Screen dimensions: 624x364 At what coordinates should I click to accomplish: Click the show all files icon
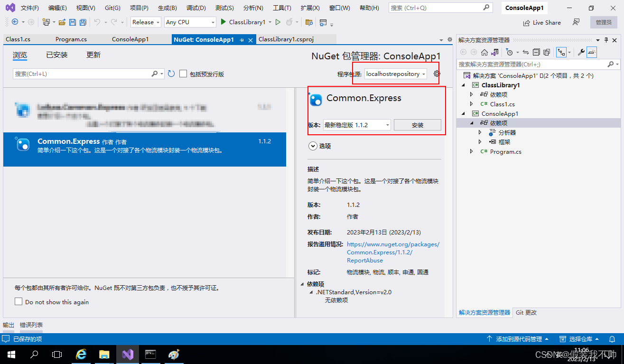click(x=547, y=52)
